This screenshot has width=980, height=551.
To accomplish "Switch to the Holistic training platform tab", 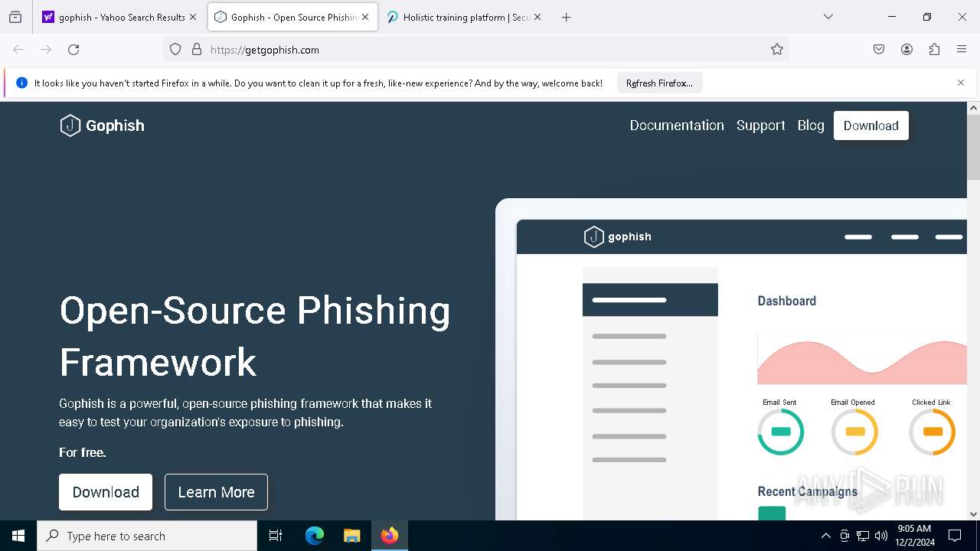I will (465, 17).
